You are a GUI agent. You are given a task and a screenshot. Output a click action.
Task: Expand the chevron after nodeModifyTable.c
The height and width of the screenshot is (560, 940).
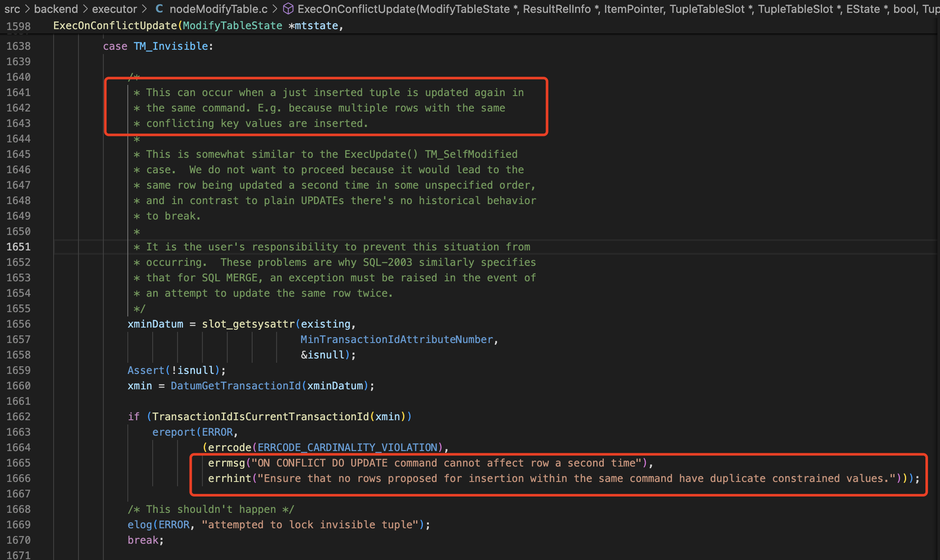[276, 9]
